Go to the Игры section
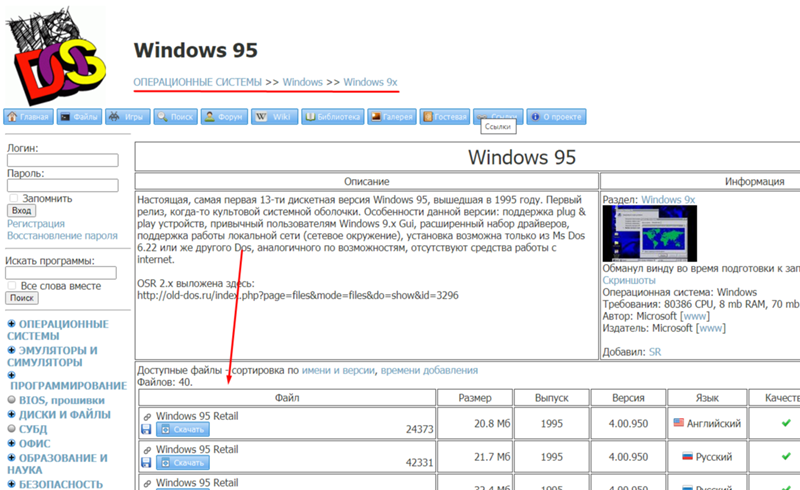Image resolution: width=800 pixels, height=490 pixels. point(128,117)
